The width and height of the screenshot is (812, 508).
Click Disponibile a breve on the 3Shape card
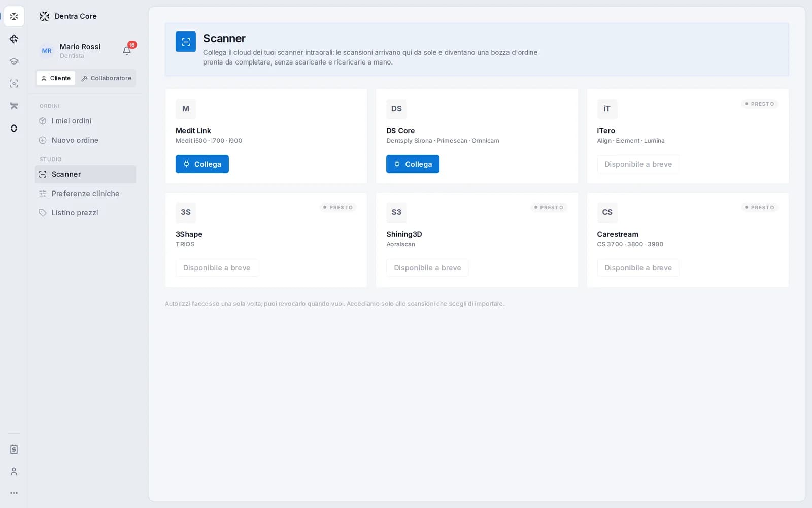(217, 268)
